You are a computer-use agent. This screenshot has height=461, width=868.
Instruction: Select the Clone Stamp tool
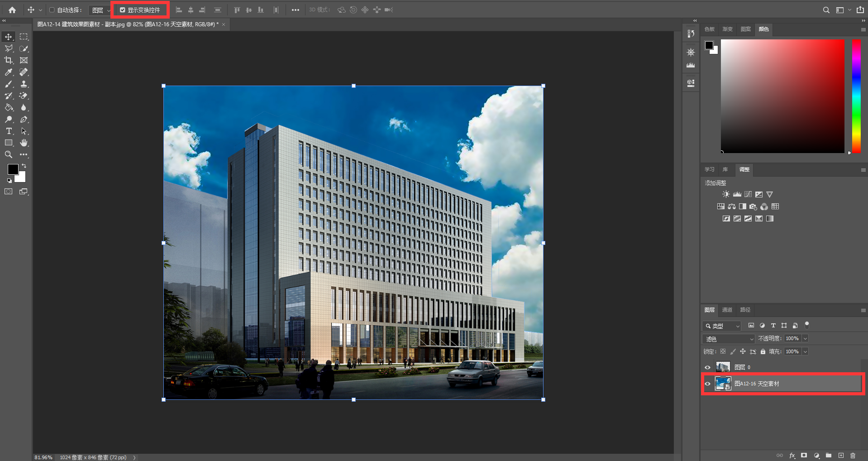[24, 84]
